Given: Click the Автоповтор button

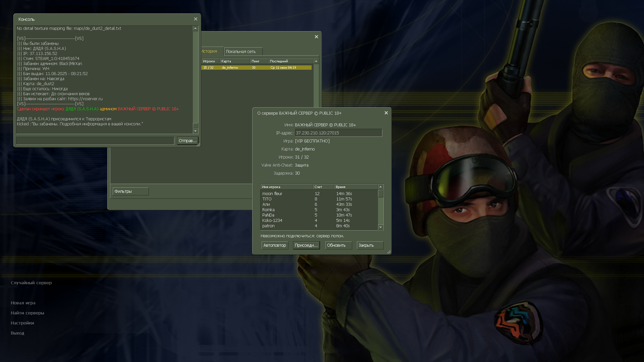Looking at the screenshot, I should pyautogui.click(x=275, y=245).
